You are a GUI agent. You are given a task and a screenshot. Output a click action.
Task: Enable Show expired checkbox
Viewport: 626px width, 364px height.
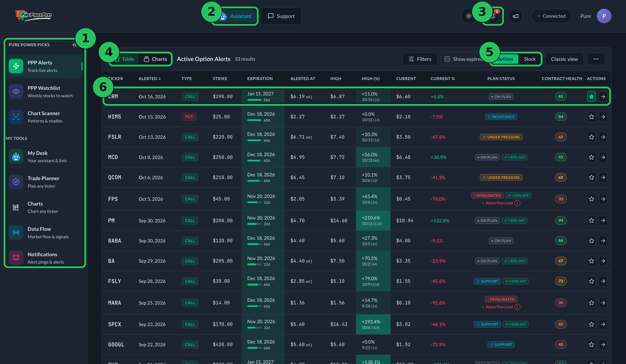click(x=447, y=59)
